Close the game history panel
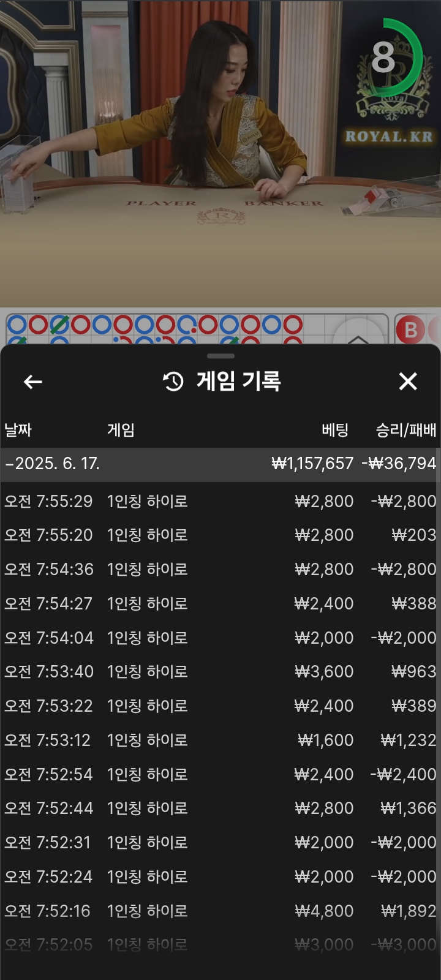Viewport: 441px width, 980px height. [x=408, y=382]
